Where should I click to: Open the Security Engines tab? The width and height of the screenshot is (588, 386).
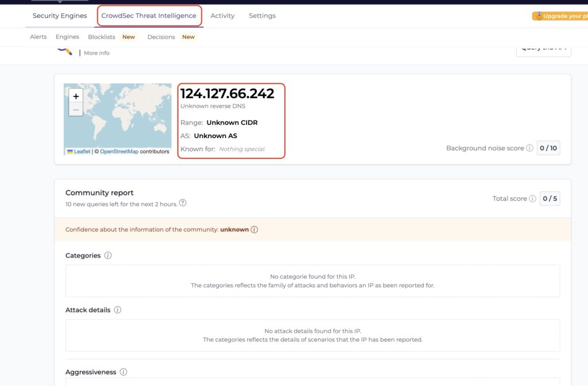coord(60,15)
